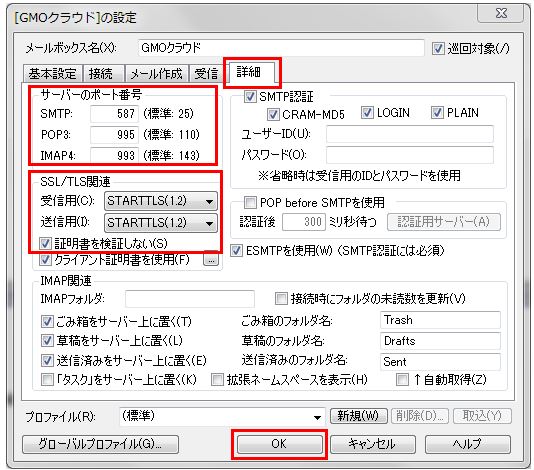Click the ごみ箱のフォルダ名 Trash field
Screen dimensions: 534x470
click(440, 320)
